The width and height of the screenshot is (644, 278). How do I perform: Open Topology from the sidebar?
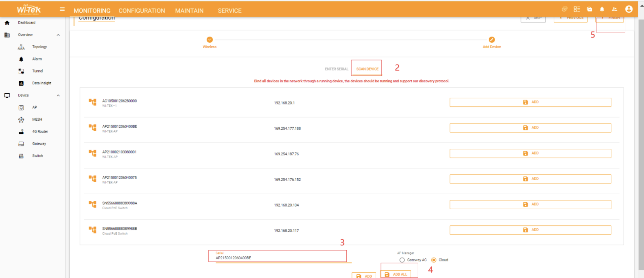(39, 47)
